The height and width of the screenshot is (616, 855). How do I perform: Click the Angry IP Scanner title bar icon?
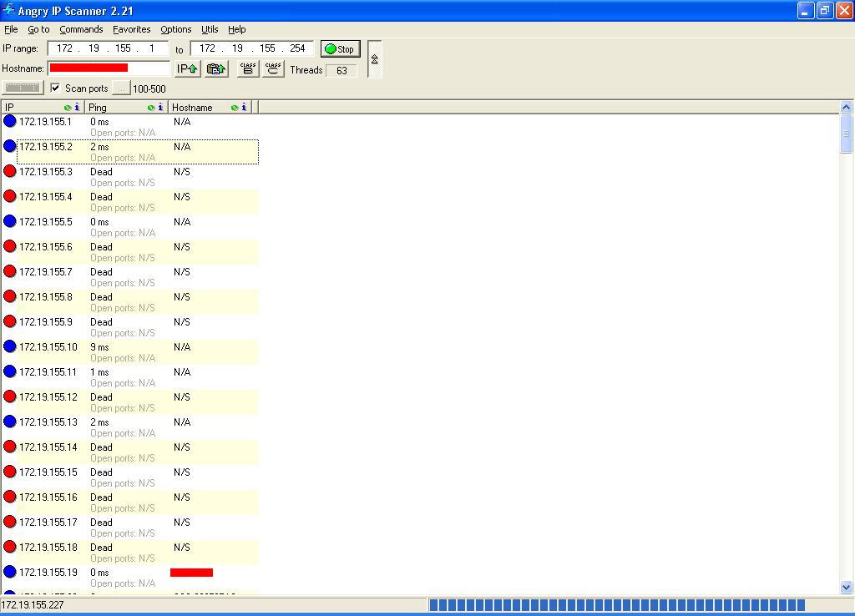(8, 10)
